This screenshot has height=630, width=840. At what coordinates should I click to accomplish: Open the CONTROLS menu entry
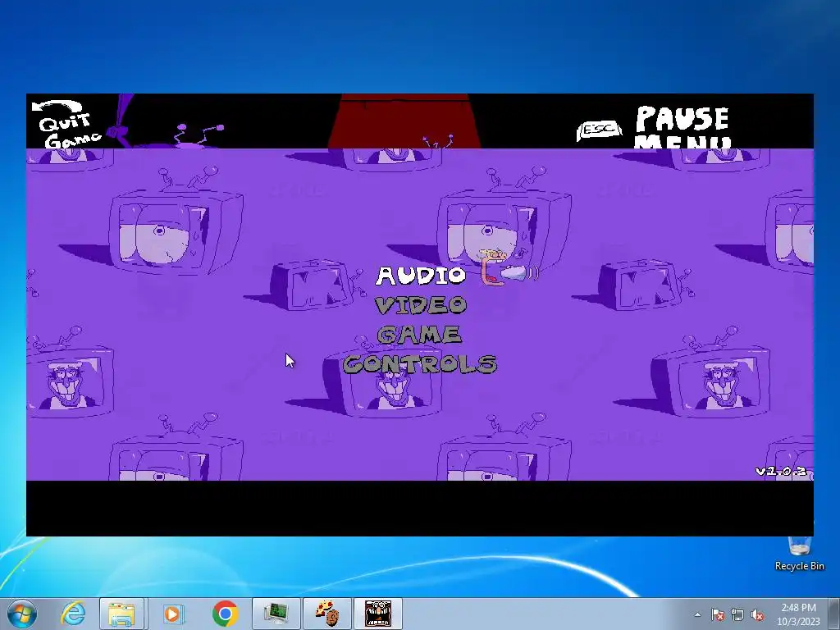(x=420, y=364)
